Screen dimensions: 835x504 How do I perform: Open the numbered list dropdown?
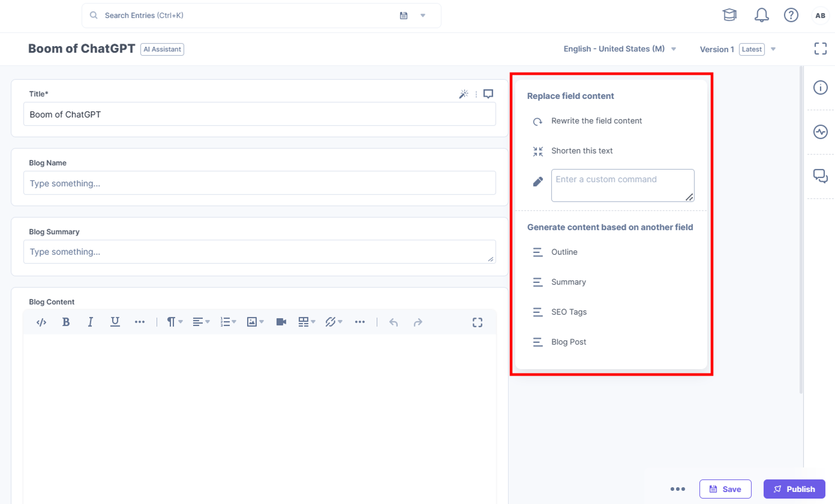(x=228, y=322)
